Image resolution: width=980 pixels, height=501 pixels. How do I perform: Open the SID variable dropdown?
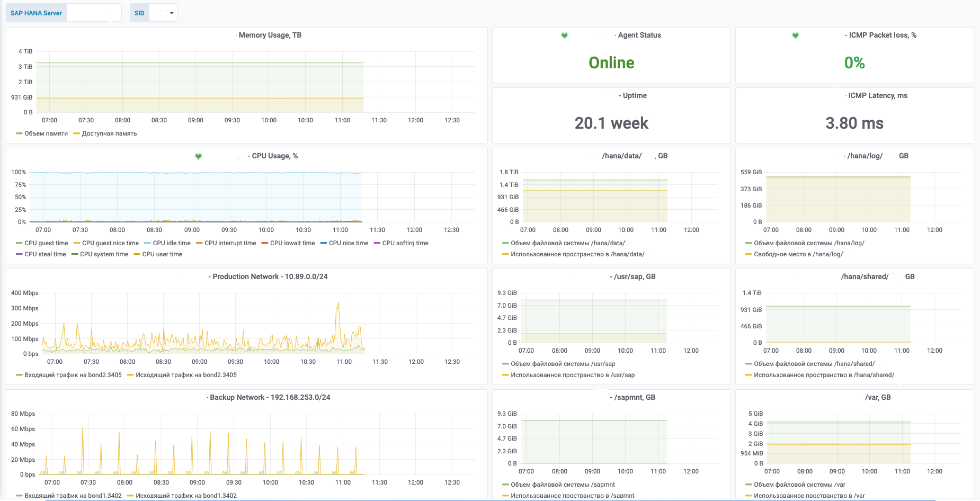pos(164,13)
